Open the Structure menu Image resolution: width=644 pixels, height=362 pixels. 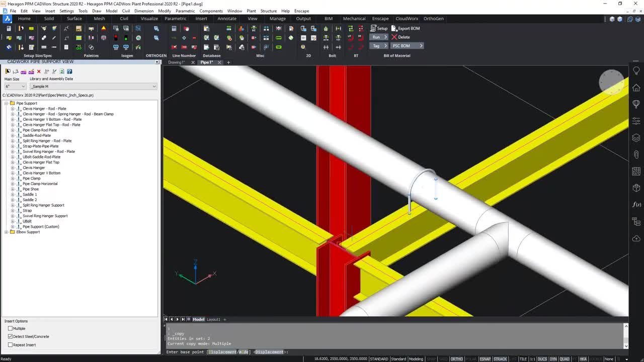tap(269, 11)
